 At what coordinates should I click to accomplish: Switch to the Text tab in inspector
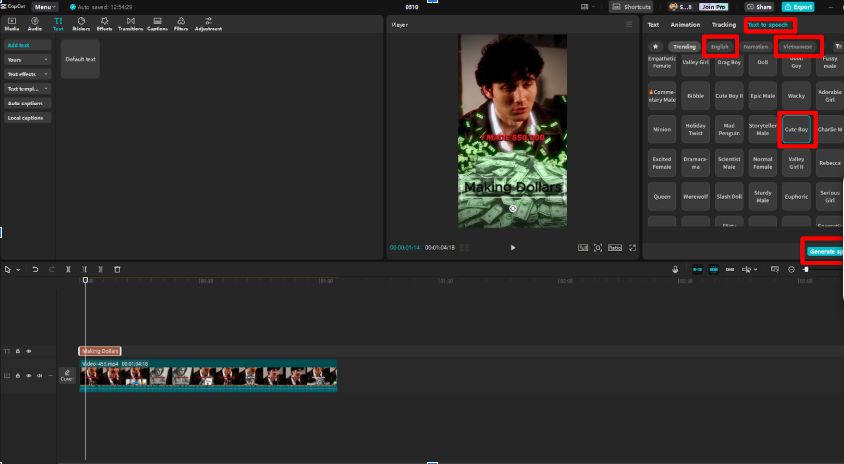[x=653, y=25]
